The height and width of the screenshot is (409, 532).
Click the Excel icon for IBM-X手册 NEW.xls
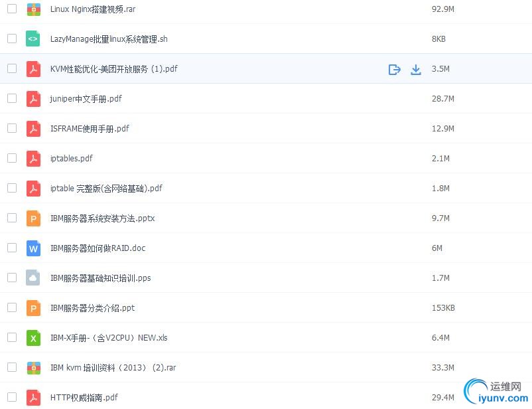[x=33, y=338]
